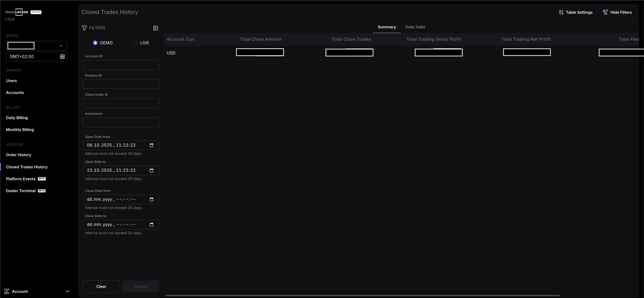Screen dimensions: 644x298
Task: Click timezone grid icon next to GMT+02:00
Action: tap(62, 57)
